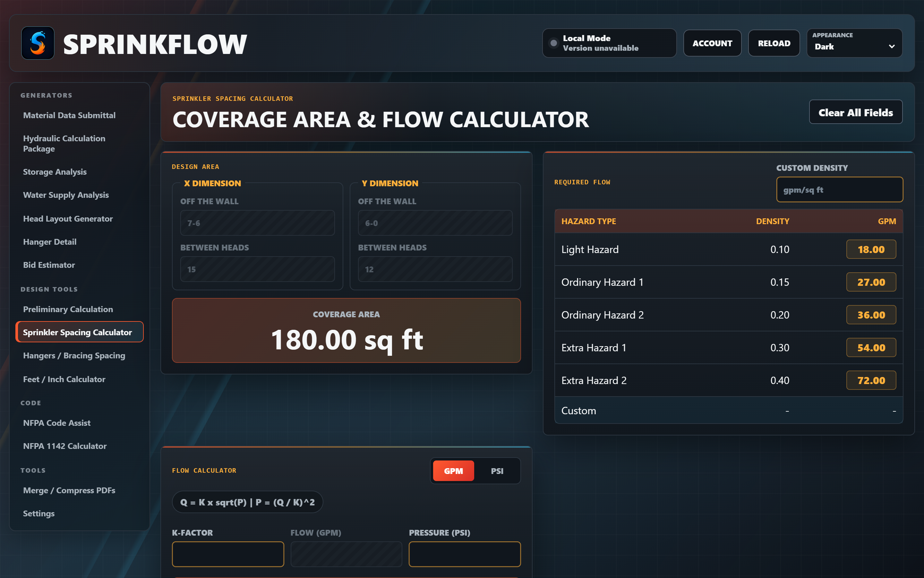Click the Extra Hazard 2 72.00 value
Viewport: 924px width, 578px height.
point(871,381)
